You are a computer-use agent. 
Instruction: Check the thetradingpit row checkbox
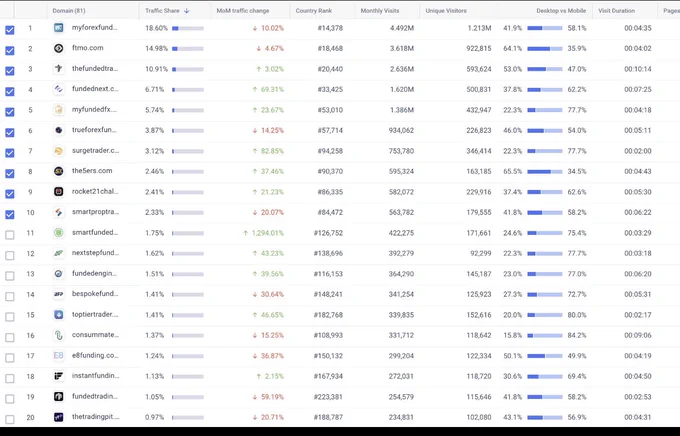click(10, 419)
